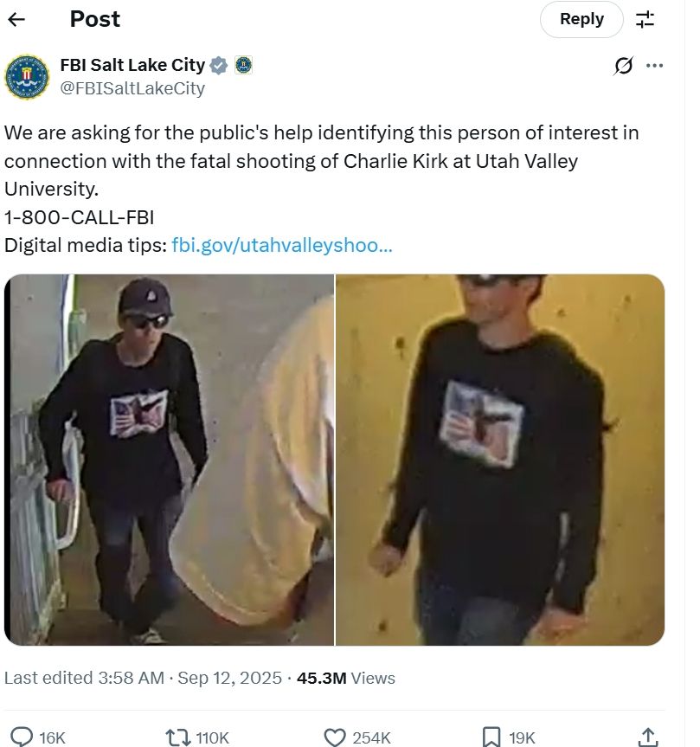
Task: Open FBI Salt Lake City profile name
Action: 132,65
